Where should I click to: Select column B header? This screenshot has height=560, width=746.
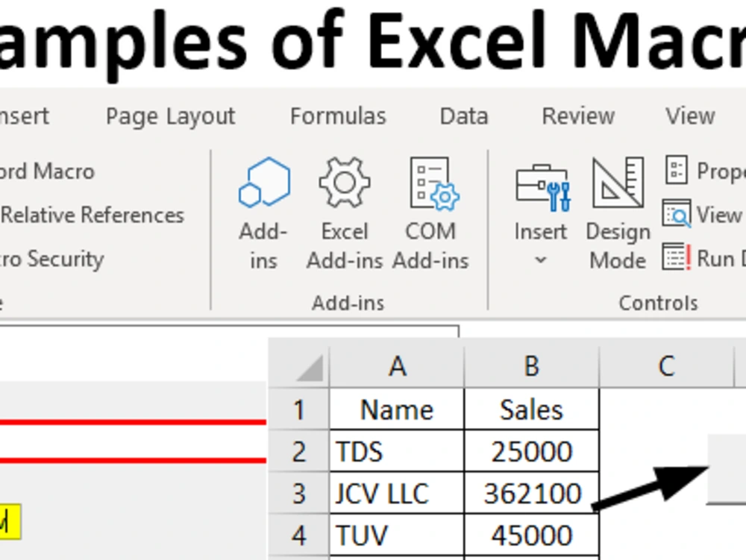click(532, 367)
